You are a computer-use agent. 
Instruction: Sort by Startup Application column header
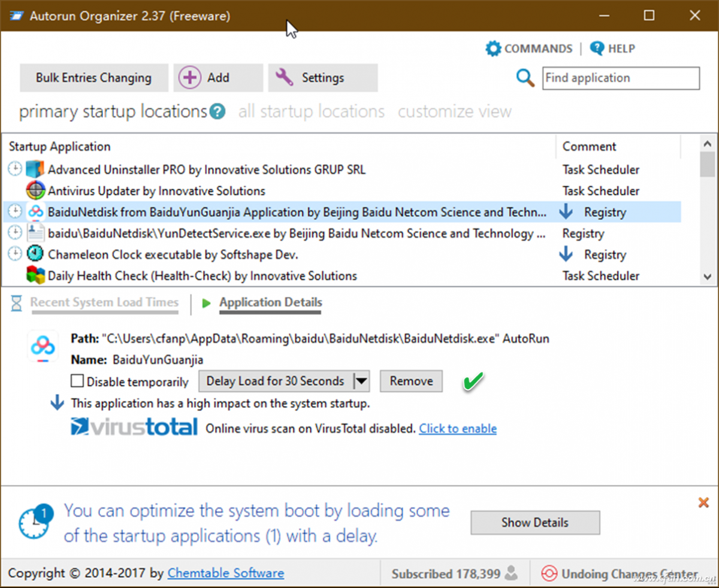tap(279, 147)
